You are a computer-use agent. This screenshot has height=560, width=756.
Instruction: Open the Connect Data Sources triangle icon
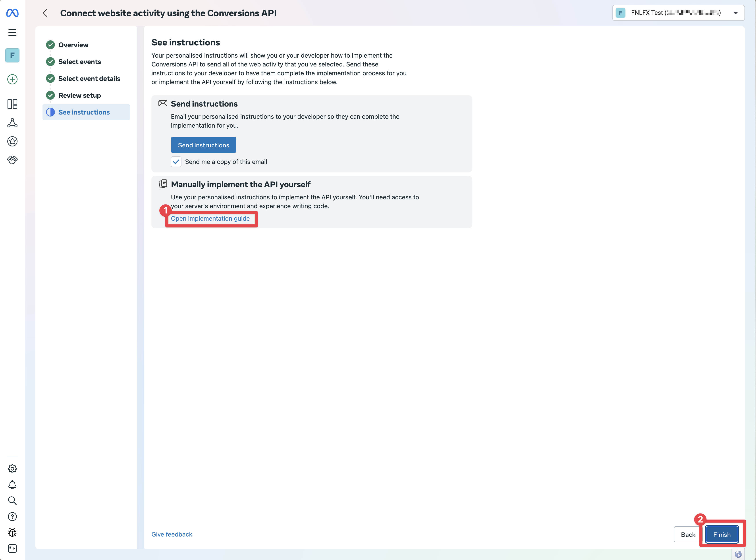pyautogui.click(x=13, y=123)
